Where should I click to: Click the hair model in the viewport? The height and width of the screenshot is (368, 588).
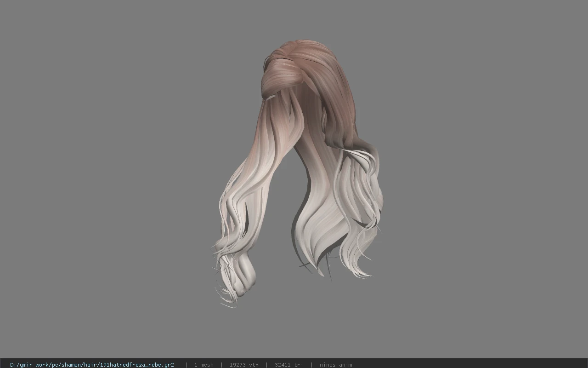pos(298,173)
